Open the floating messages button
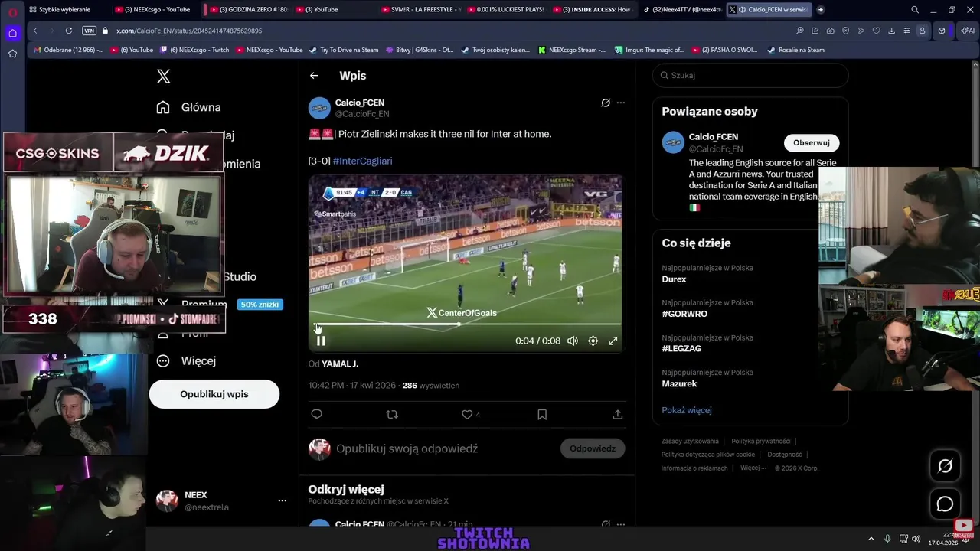This screenshot has width=980, height=551. 945,504
